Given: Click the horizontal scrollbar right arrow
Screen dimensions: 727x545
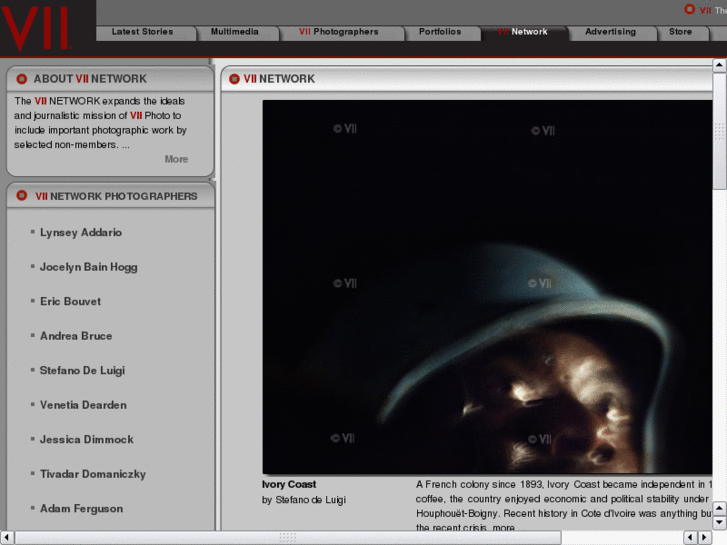Looking at the screenshot, I should tap(704, 537).
